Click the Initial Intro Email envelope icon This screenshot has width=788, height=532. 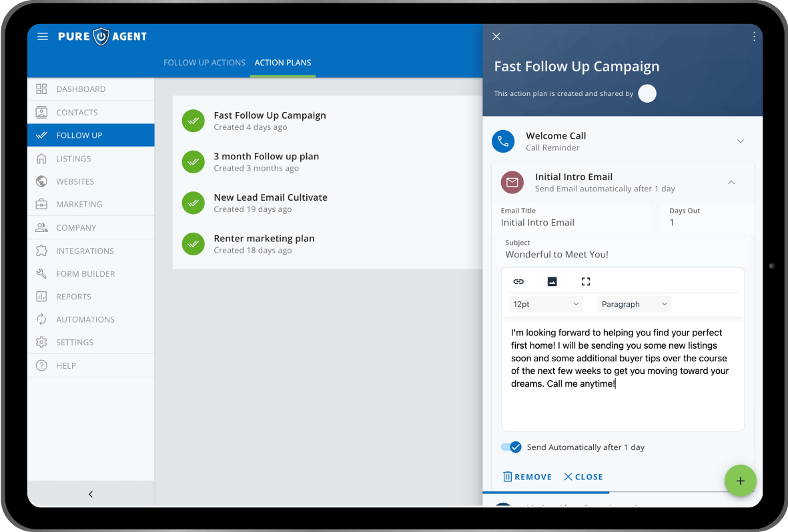[512, 182]
